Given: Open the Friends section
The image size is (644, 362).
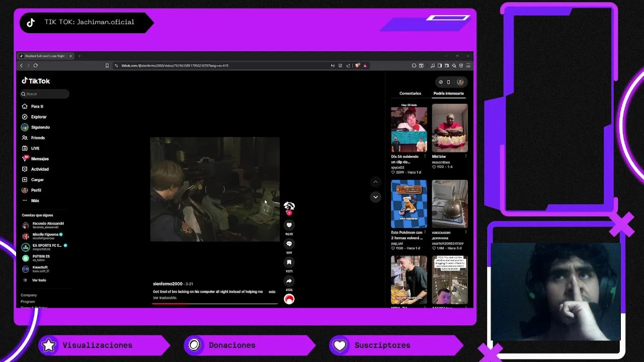Looking at the screenshot, I should click(x=33, y=138).
